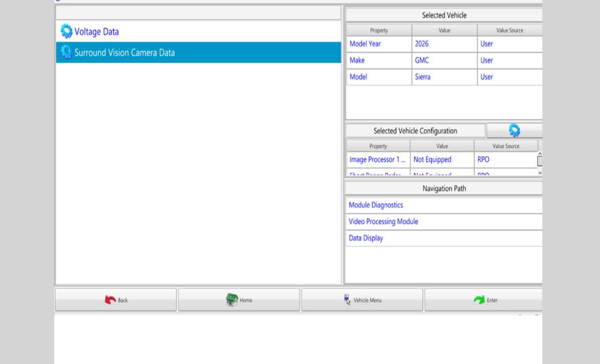
Task: Click the Selected Vehicle Configuration header
Action: point(415,131)
